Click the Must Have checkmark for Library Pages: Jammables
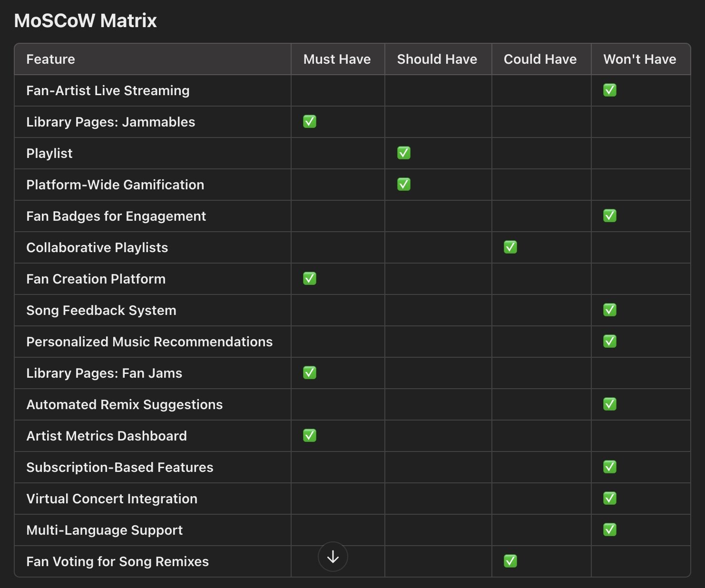 click(x=310, y=121)
